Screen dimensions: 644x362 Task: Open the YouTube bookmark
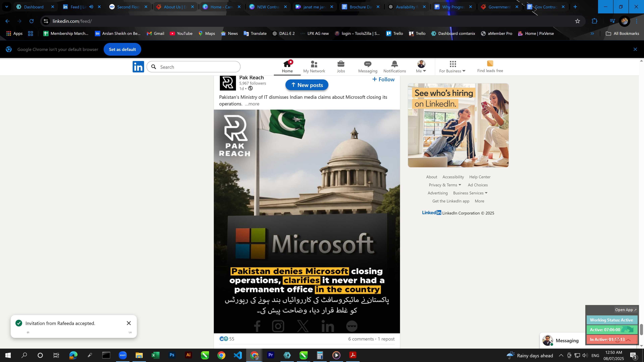[181, 34]
